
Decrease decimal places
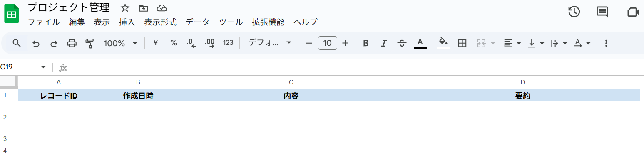[x=191, y=43]
